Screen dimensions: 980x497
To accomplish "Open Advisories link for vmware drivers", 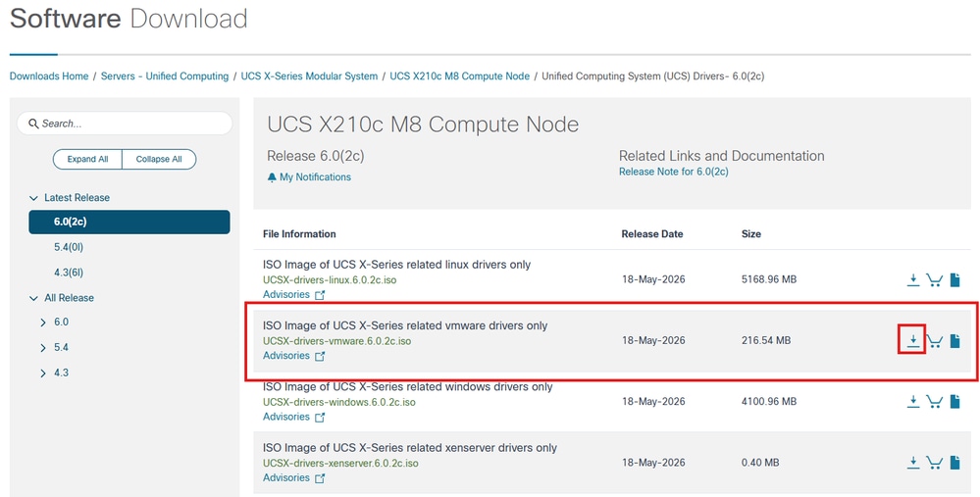I will 286,356.
